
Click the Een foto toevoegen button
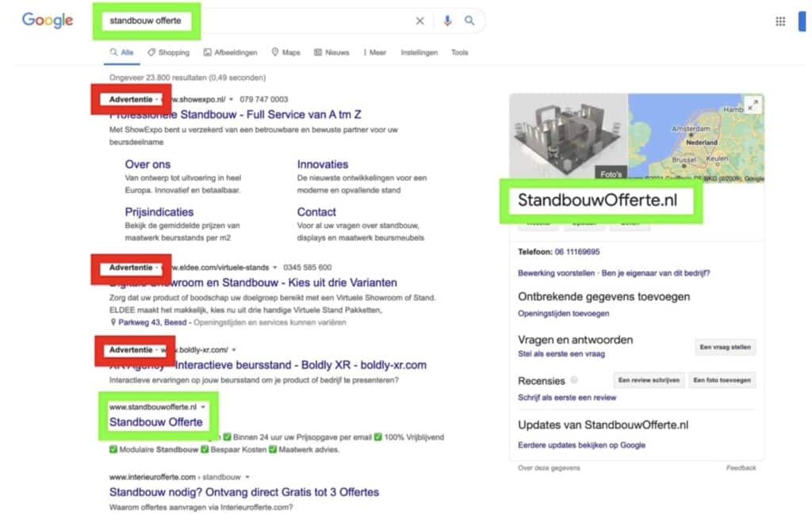[722, 380]
